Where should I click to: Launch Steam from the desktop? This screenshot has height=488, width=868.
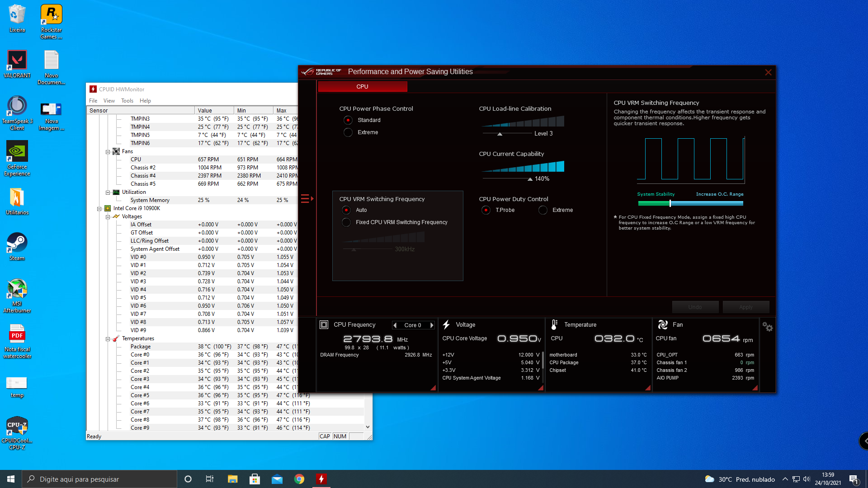(x=17, y=247)
